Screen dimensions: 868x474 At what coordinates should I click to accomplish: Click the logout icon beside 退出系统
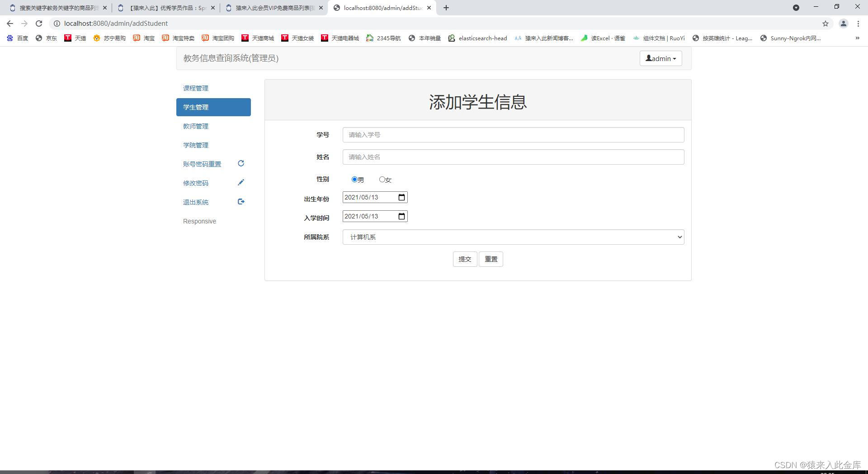[x=241, y=202]
